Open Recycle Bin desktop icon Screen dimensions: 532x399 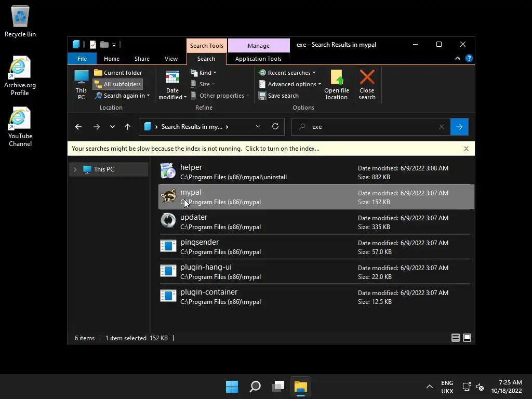20,21
